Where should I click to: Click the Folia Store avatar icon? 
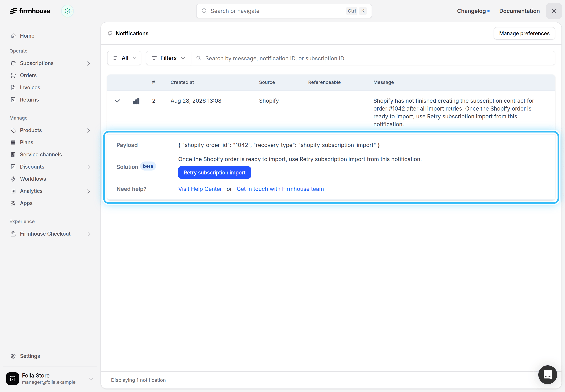point(13,378)
